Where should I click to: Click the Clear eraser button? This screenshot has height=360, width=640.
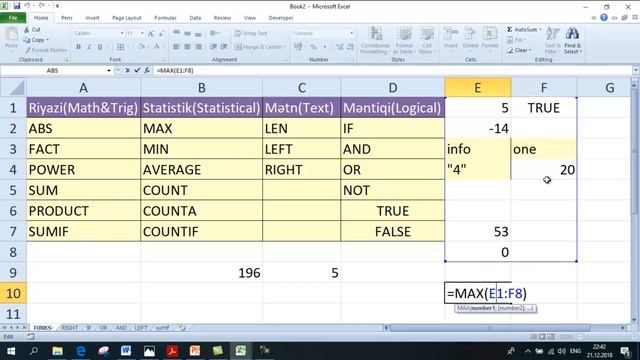point(519,50)
